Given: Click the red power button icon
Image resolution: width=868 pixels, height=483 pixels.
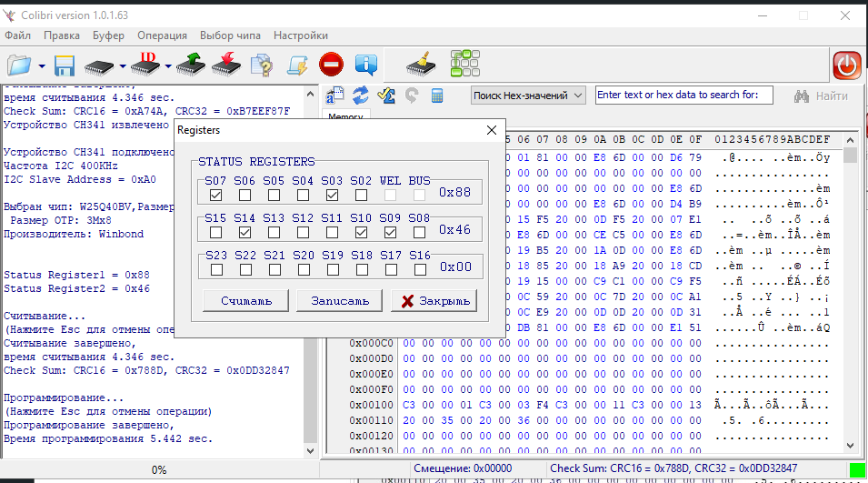Looking at the screenshot, I should click(846, 65).
